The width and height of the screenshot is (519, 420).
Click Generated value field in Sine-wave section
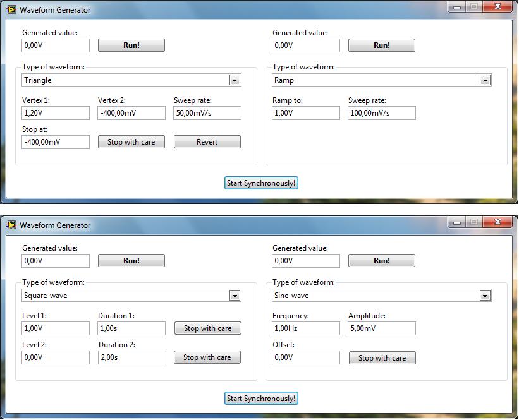click(x=306, y=261)
